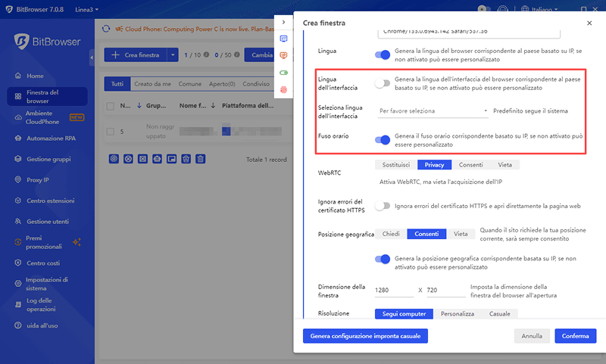
Task: Open Centro costi in the sidebar
Action: (x=47, y=263)
